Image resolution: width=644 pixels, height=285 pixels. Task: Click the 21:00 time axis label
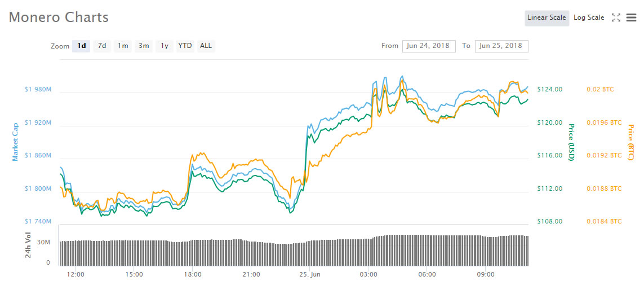[x=251, y=274]
